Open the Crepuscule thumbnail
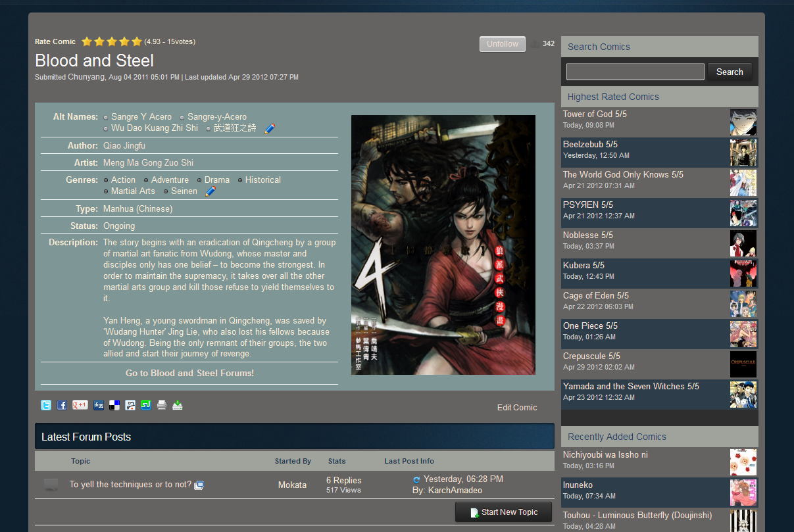 tap(743, 364)
